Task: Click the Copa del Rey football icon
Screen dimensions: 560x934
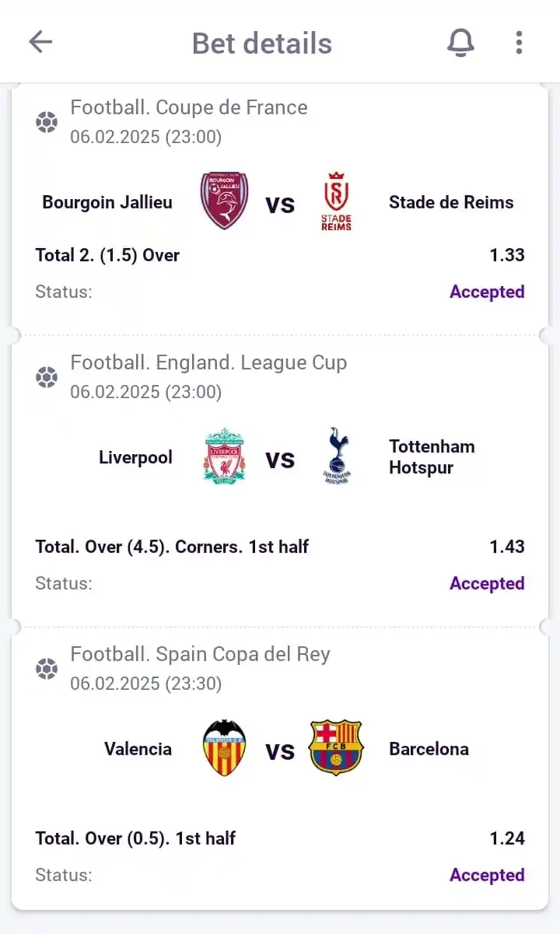Action: 47,669
